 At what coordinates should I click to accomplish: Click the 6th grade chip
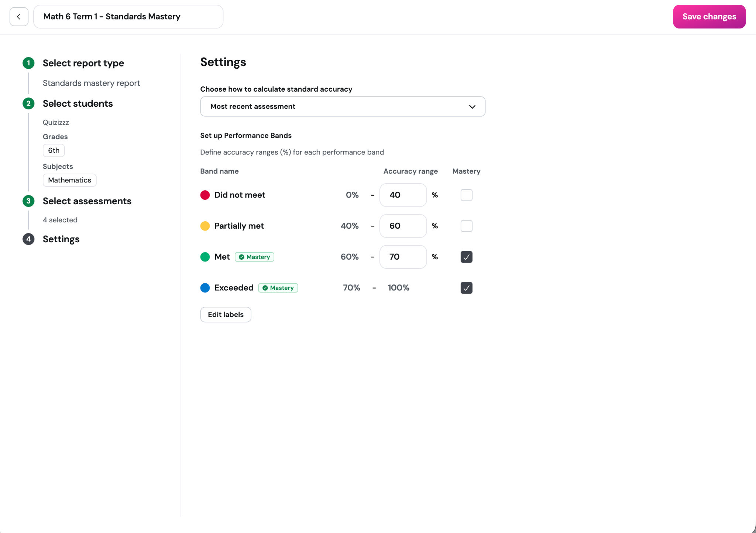tap(54, 150)
